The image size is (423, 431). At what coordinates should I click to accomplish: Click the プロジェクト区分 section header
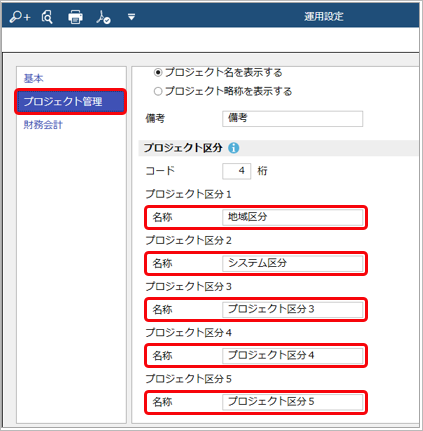(x=183, y=148)
